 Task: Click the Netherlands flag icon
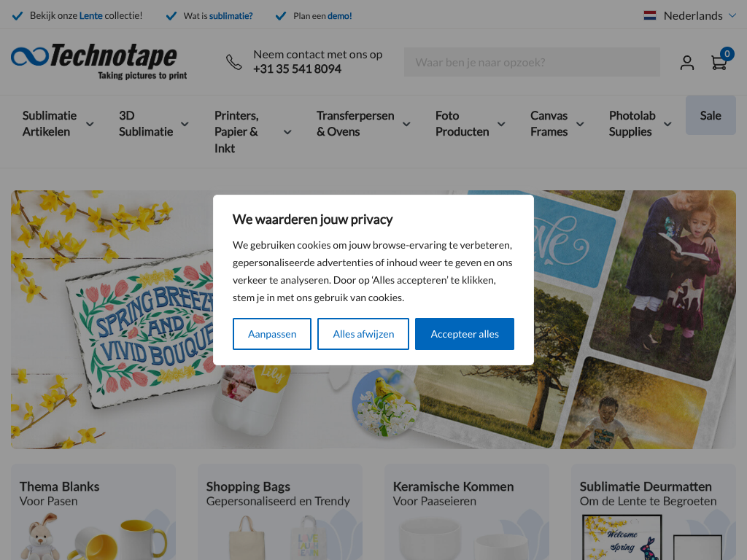click(x=650, y=15)
